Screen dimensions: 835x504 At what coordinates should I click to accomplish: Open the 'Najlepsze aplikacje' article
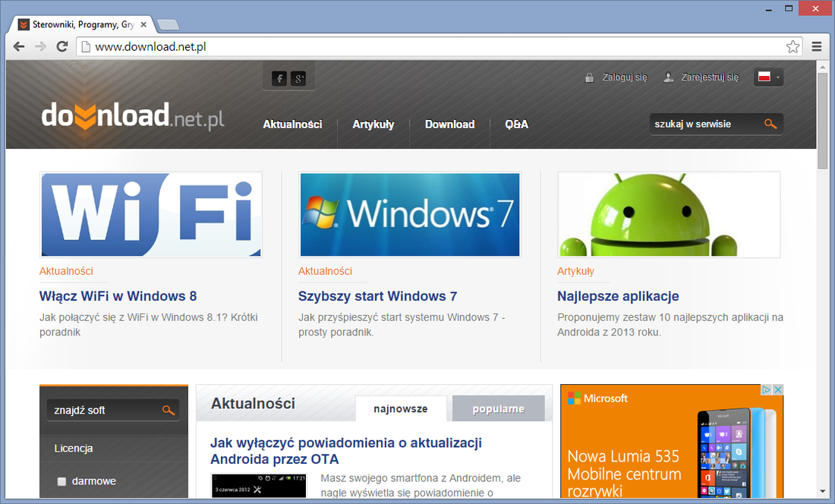click(x=618, y=296)
